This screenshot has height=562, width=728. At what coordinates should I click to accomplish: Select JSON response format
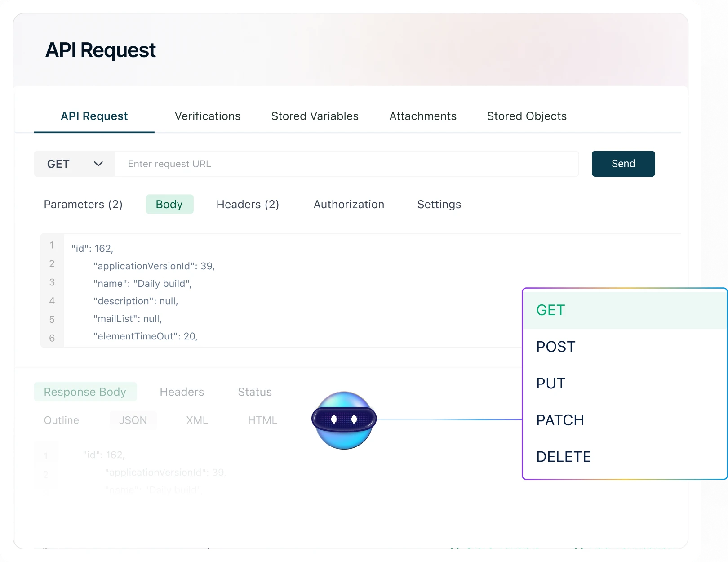click(x=133, y=420)
